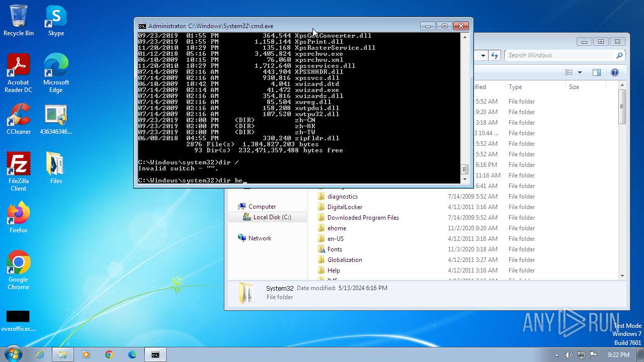This screenshot has width=644, height=362.
Task: Switch to Windows Explorer in the taskbar
Action: (x=63, y=354)
